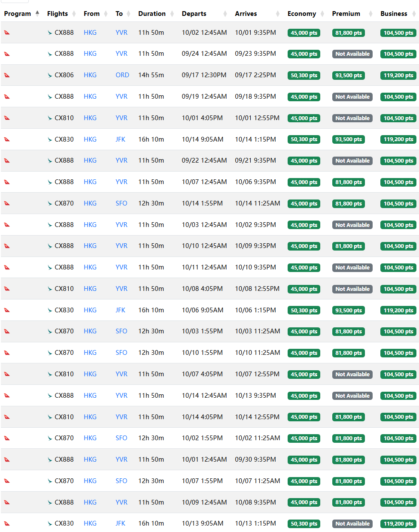419x532 pixels.
Task: Click airline logo beside CX810 departing 10/01 4:05PM
Action: tap(50, 118)
